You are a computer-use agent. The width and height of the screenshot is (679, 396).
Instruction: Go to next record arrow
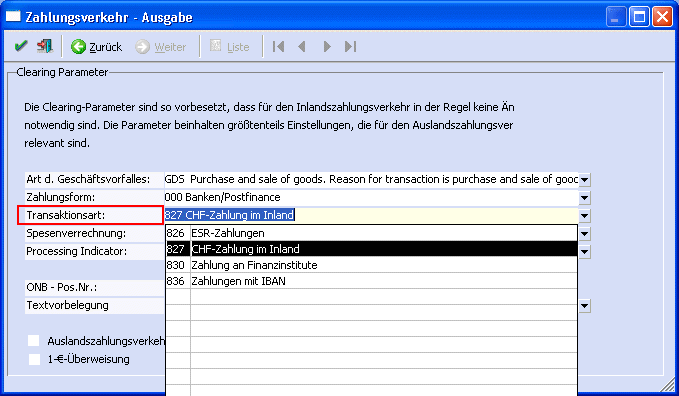coord(327,46)
